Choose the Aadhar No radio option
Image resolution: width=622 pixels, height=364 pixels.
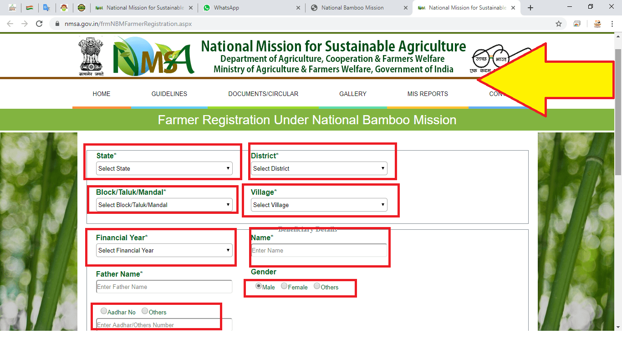104,311
